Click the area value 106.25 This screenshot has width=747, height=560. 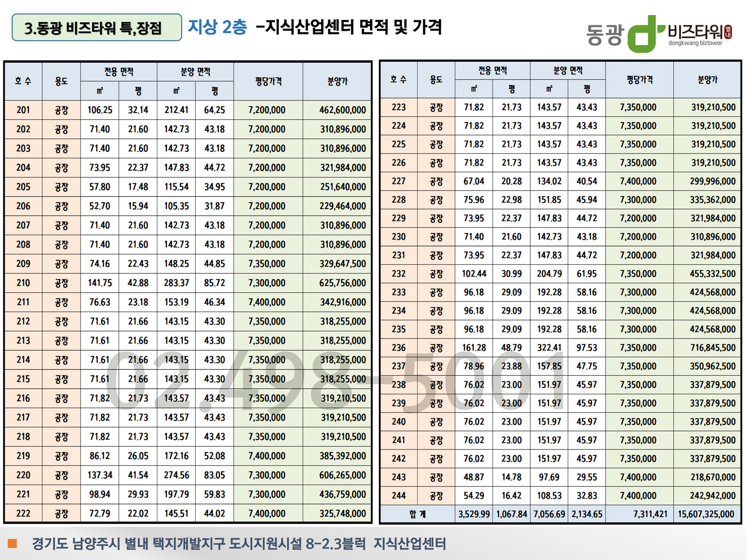tap(100, 110)
